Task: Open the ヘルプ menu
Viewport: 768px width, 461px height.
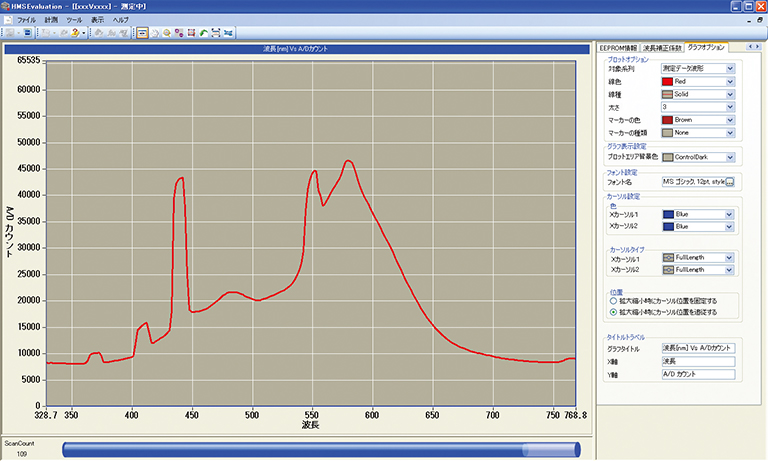Action: (120, 20)
